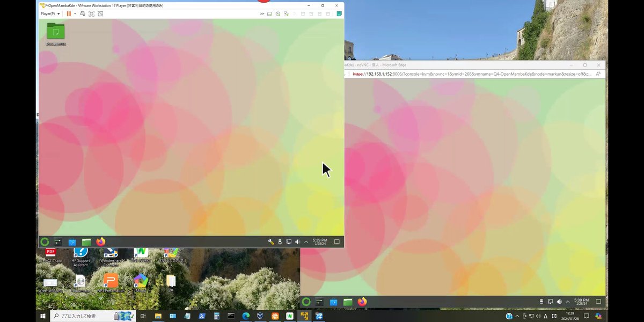Open the Player(P) menu in VMware

(x=50, y=13)
